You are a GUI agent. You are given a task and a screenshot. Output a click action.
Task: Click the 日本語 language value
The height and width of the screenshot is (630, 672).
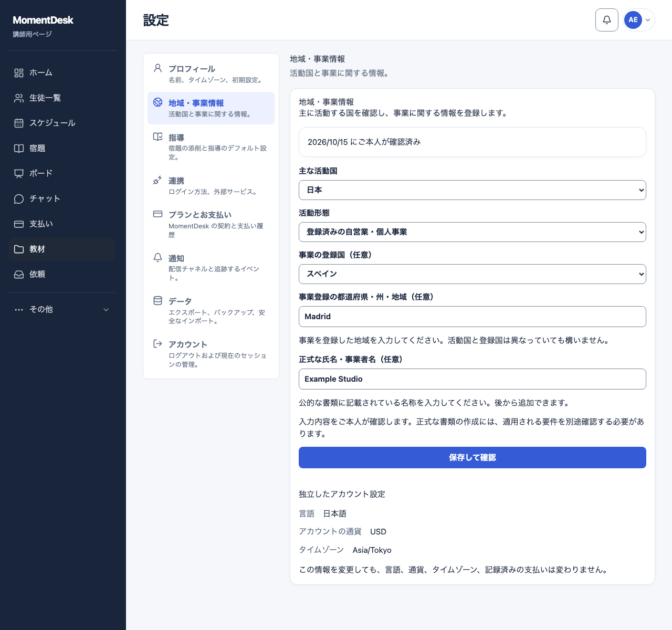(335, 514)
